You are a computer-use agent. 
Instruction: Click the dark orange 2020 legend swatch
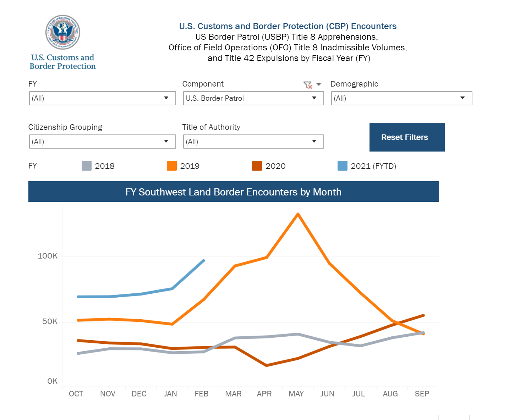tap(257, 166)
